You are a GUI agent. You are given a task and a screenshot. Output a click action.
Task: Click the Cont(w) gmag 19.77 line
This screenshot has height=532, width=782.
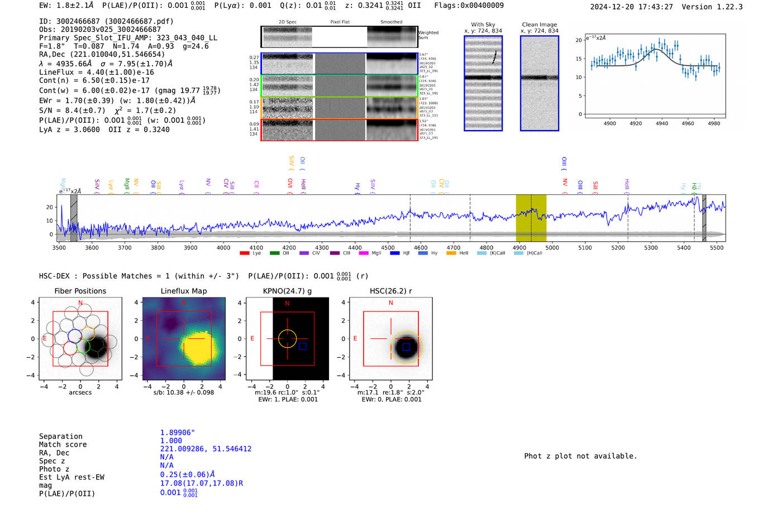(x=130, y=90)
